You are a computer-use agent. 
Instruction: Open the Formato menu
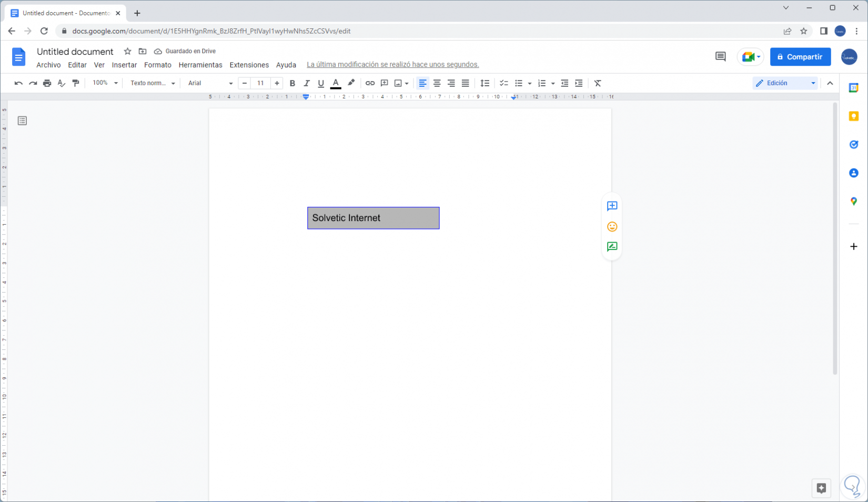click(x=158, y=65)
